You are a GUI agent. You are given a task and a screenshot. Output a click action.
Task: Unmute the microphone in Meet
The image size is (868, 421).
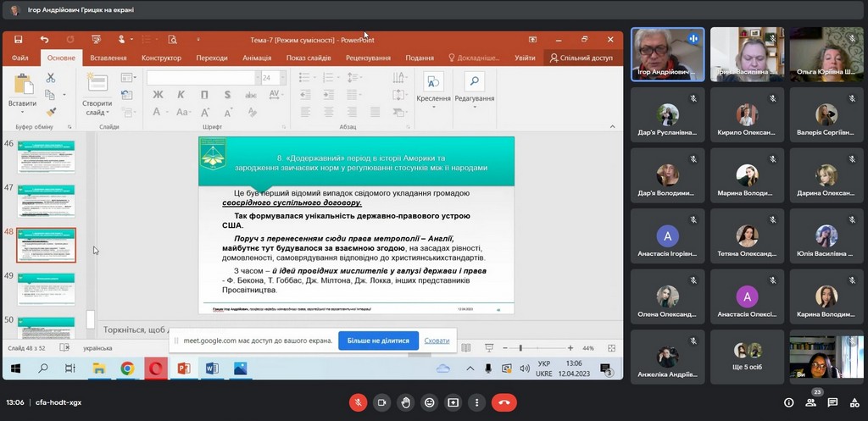coord(358,402)
